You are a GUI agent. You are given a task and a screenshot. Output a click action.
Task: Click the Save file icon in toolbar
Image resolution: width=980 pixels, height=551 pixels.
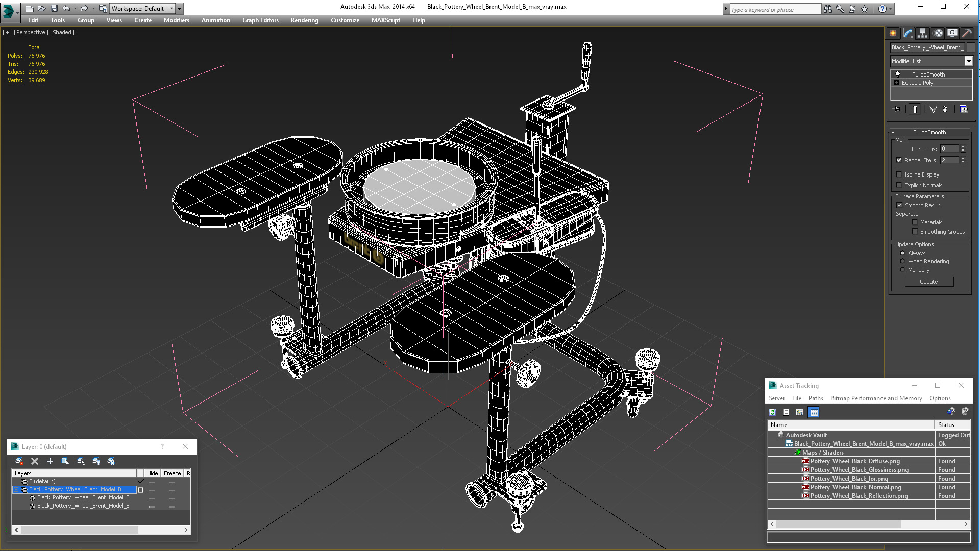point(54,8)
